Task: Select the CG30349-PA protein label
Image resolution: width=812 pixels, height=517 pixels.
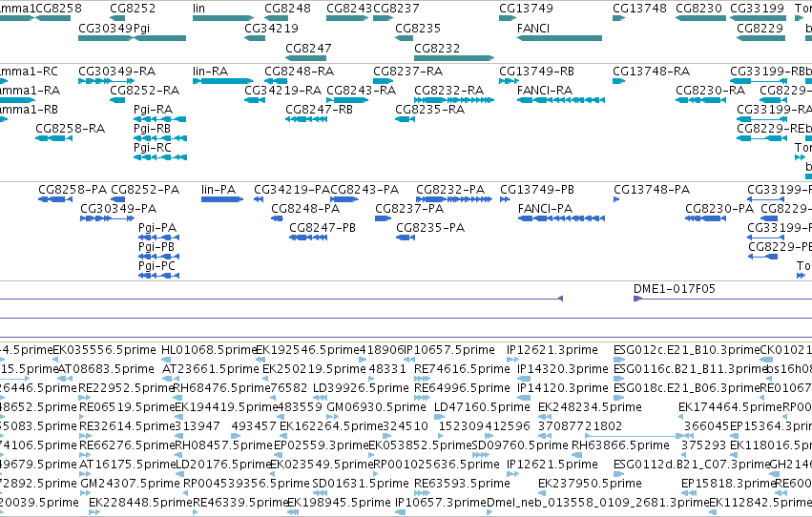Action: tap(118, 209)
